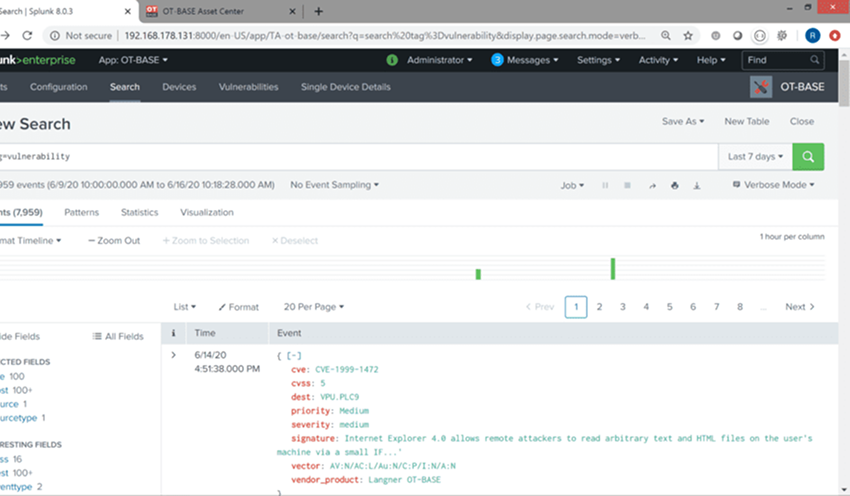
Task: Expand the first event row details
Action: (x=174, y=355)
